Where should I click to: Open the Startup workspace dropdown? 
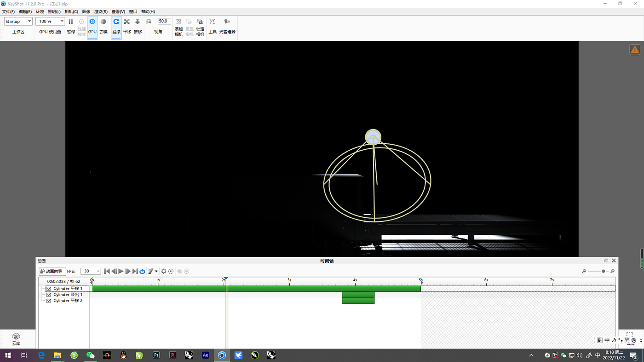(18, 21)
